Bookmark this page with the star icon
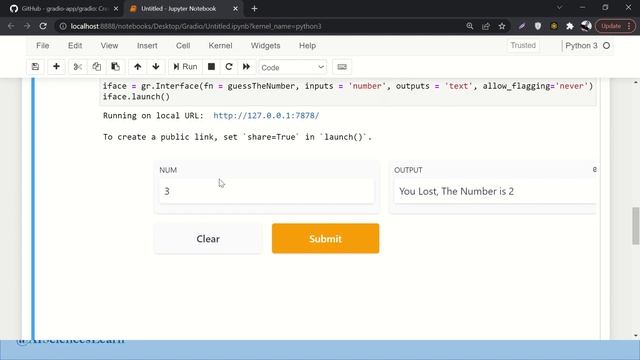The image size is (640, 360). [x=502, y=26]
